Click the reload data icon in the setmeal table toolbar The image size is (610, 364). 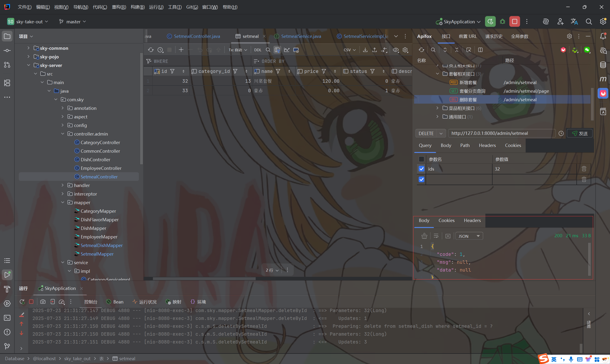tap(151, 50)
